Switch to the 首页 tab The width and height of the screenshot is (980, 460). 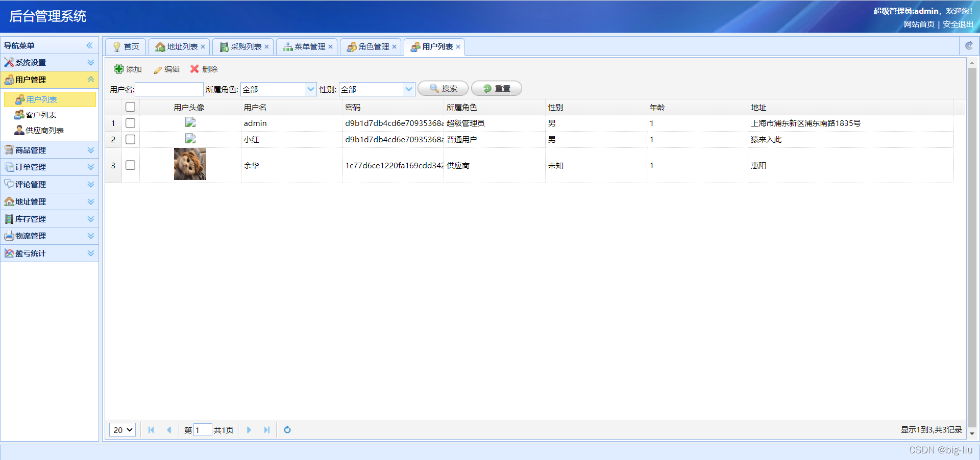tap(126, 46)
